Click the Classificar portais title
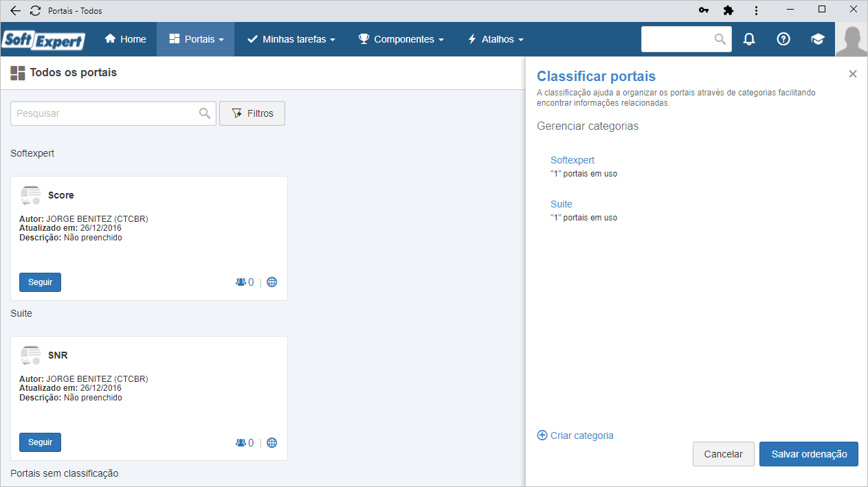 [596, 76]
